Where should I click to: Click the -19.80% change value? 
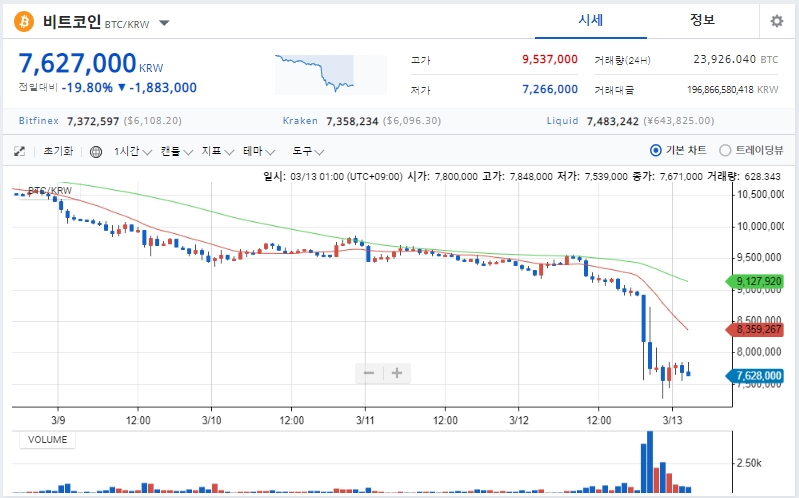(87, 88)
